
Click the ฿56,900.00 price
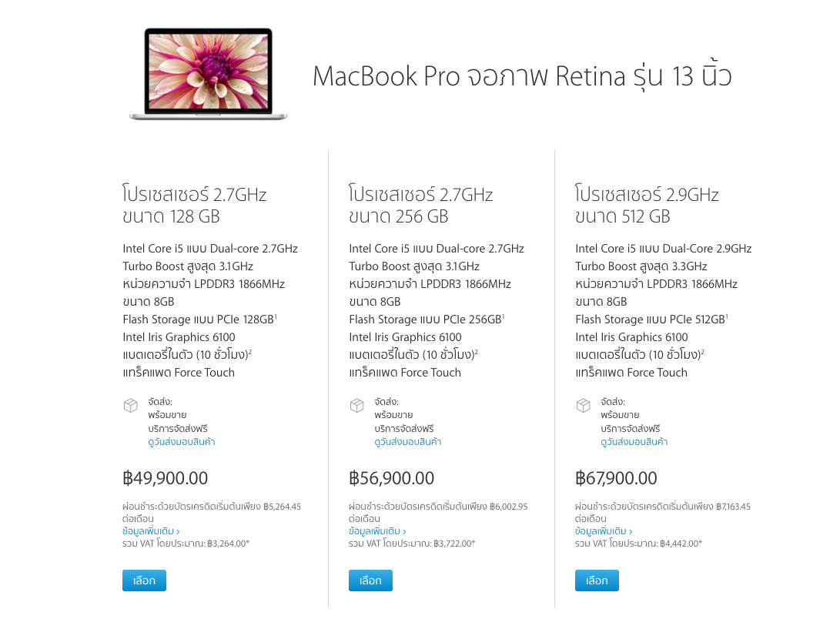(x=392, y=478)
